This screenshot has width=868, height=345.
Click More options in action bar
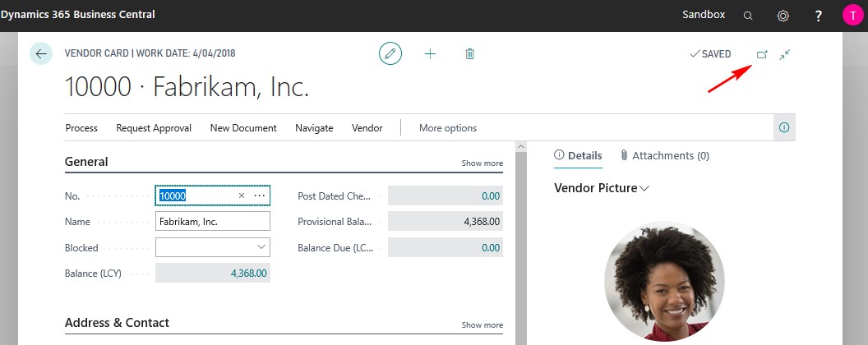(x=448, y=127)
